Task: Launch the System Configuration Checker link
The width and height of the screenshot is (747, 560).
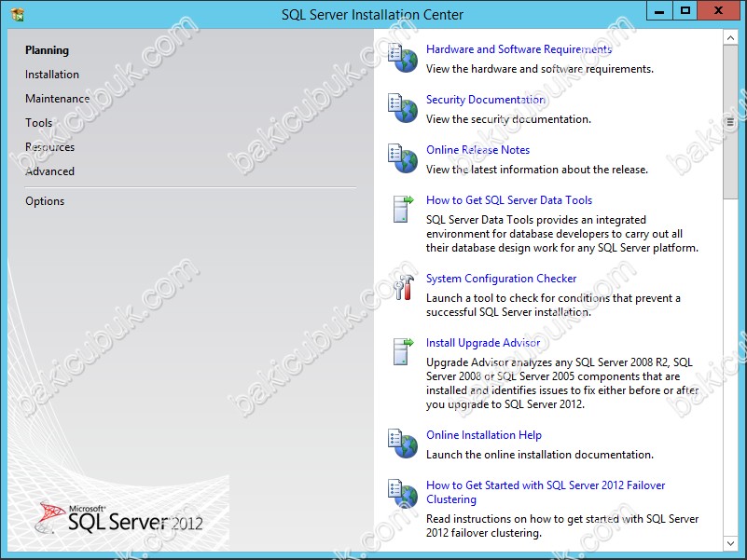Action: pyautogui.click(x=501, y=279)
